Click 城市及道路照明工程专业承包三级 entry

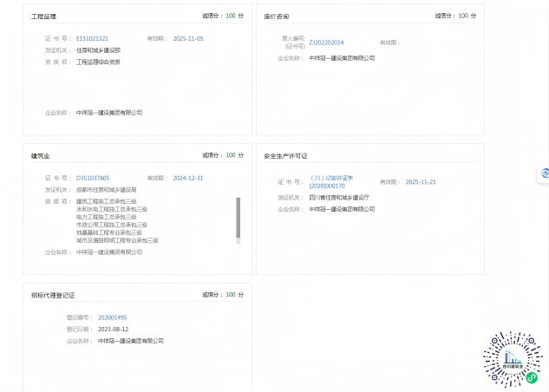pyautogui.click(x=117, y=240)
